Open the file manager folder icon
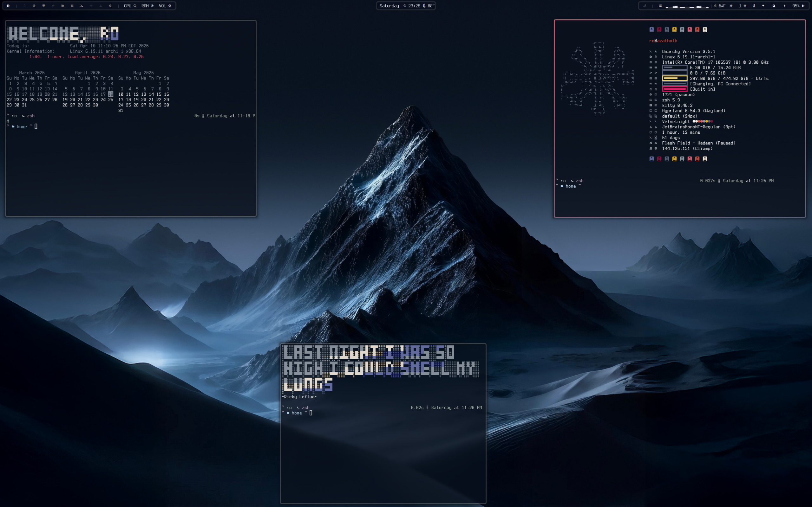 coord(63,6)
